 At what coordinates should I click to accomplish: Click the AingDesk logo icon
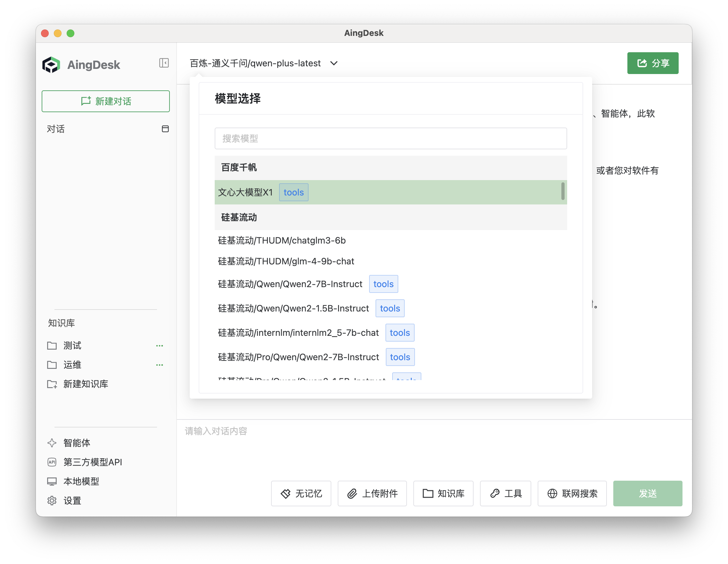(52, 64)
